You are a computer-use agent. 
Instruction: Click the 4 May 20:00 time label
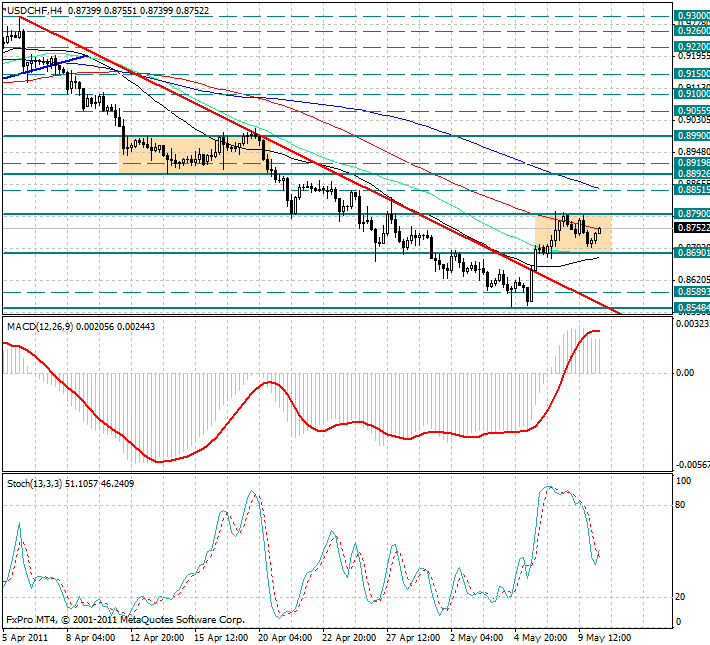[x=541, y=638]
